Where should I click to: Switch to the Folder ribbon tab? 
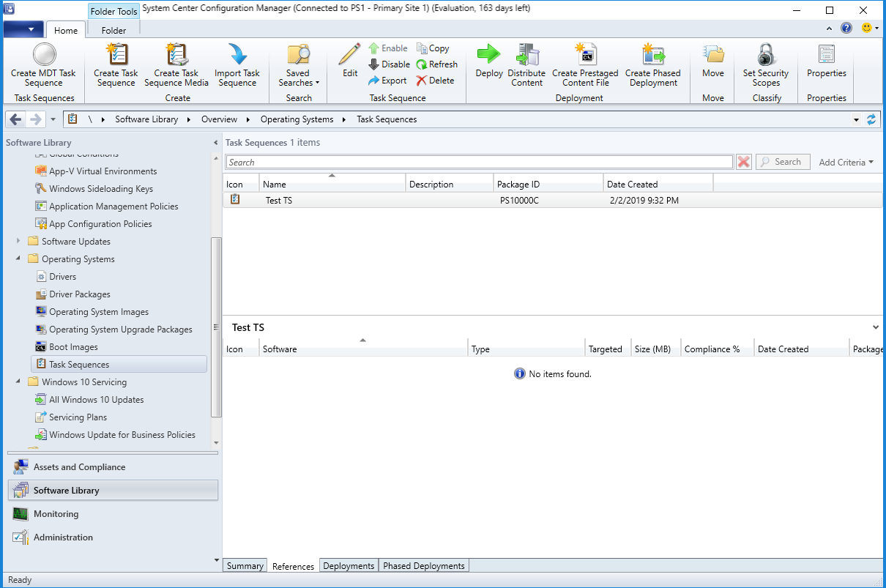[x=113, y=30]
